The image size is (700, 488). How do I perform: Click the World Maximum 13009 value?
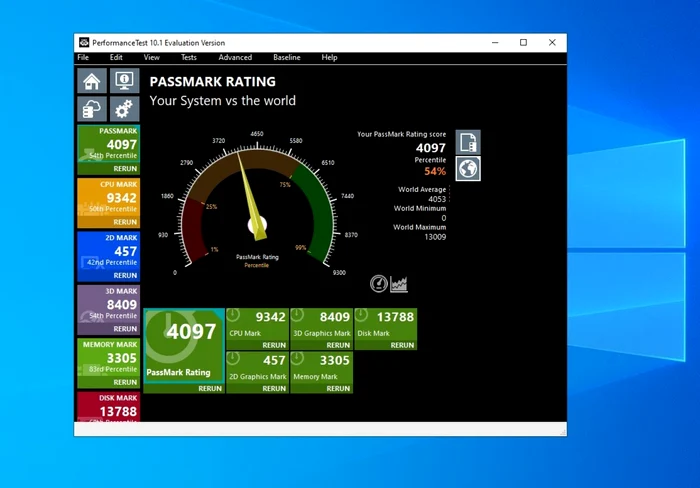(435, 237)
